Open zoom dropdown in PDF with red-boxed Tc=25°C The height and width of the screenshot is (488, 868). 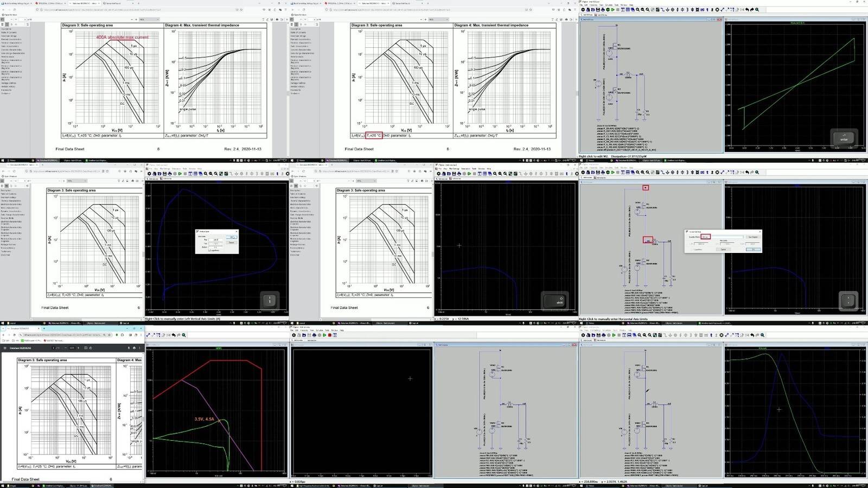[x=440, y=19]
